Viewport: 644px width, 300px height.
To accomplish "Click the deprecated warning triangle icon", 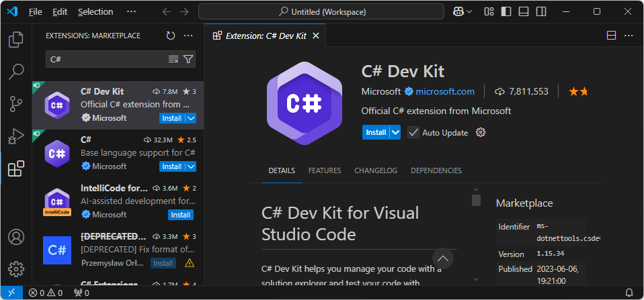I will point(190,263).
